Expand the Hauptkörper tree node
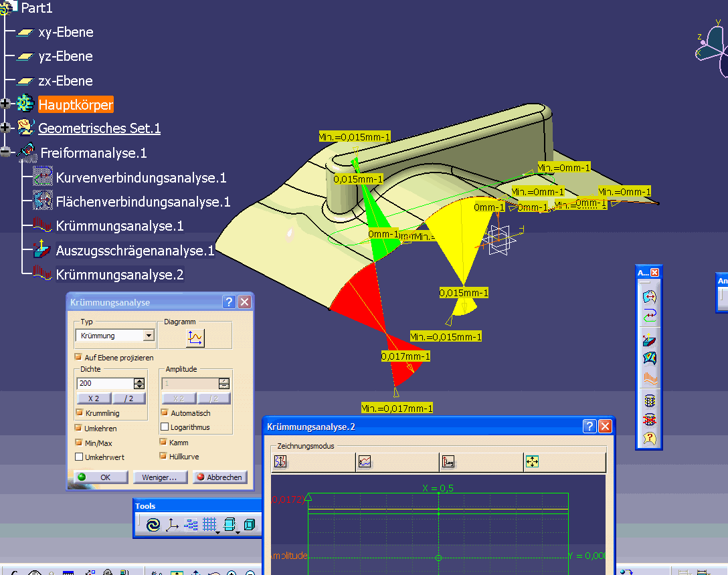The height and width of the screenshot is (575, 728). (5, 104)
